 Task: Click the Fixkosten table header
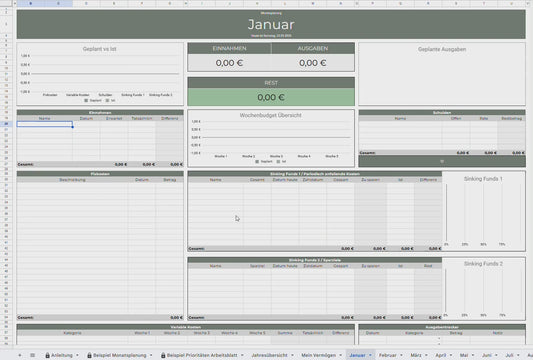(100, 174)
